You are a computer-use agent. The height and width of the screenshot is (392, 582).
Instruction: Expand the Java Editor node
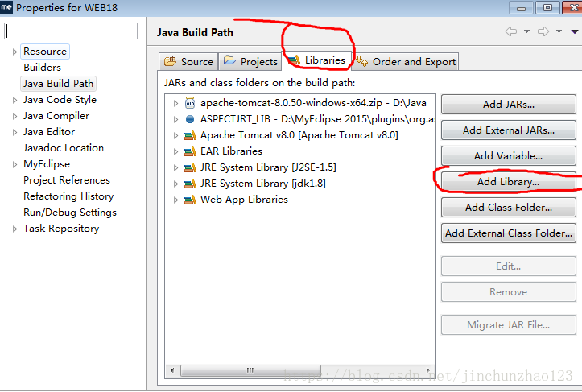click(14, 132)
